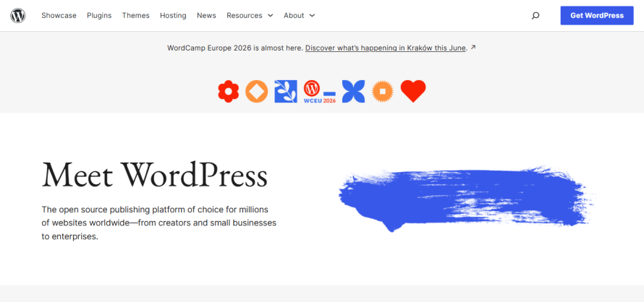The height and width of the screenshot is (302, 644).
Task: Open the search magnifier icon
Action: [535, 16]
